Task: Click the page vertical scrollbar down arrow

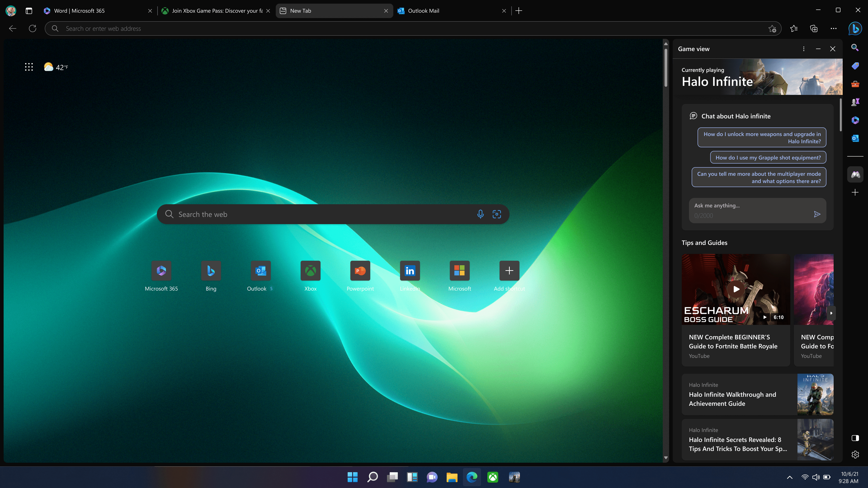Action: point(666,458)
